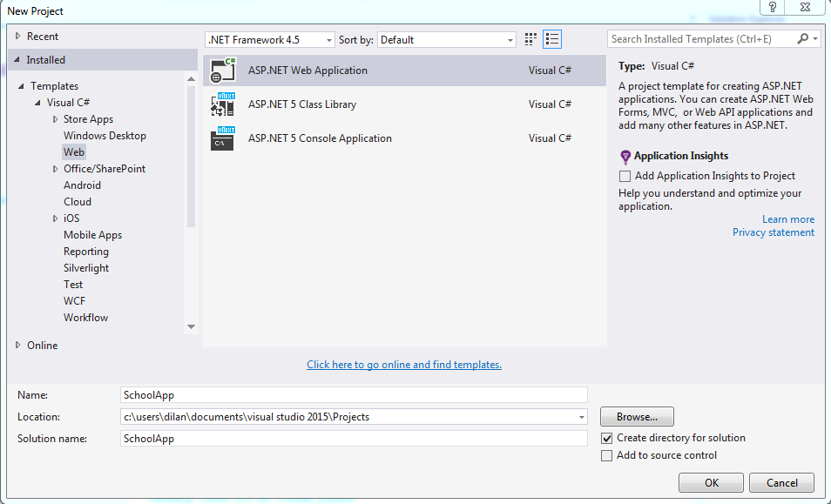
Task: Click the Help question mark button
Action: [773, 7]
